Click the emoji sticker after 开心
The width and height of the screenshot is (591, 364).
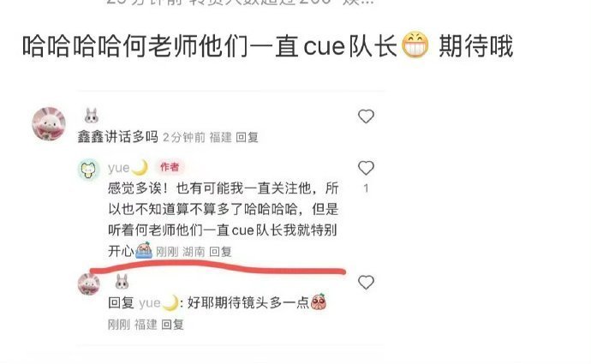tap(144, 250)
